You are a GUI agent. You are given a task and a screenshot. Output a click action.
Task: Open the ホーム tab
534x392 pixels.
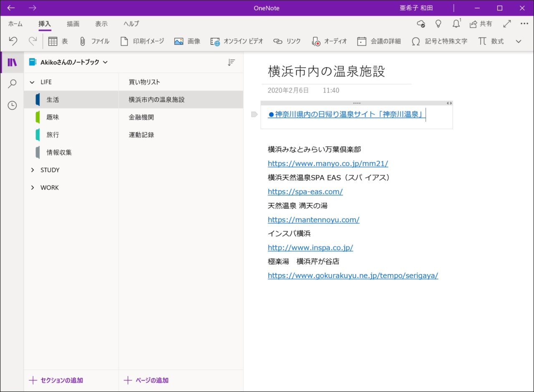(x=15, y=24)
